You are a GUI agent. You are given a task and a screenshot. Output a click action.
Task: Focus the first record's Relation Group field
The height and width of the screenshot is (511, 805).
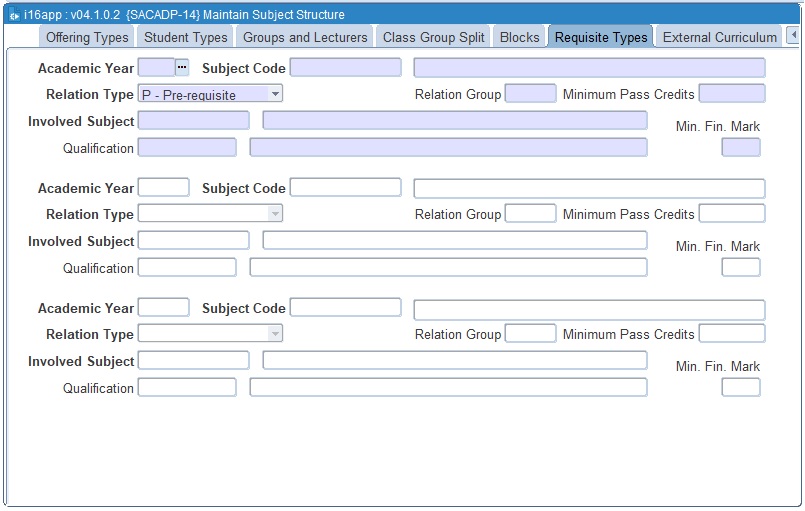530,94
